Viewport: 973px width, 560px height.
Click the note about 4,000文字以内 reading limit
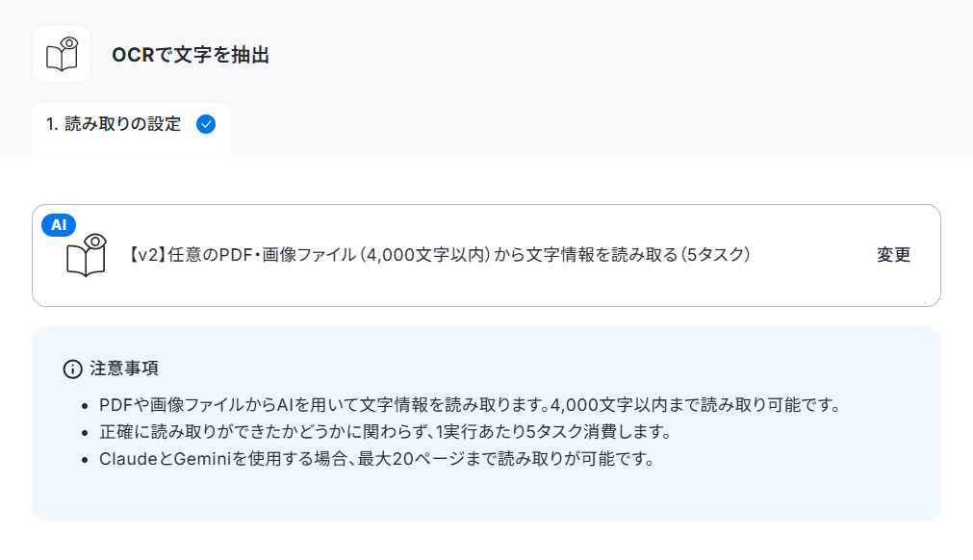coord(471,405)
